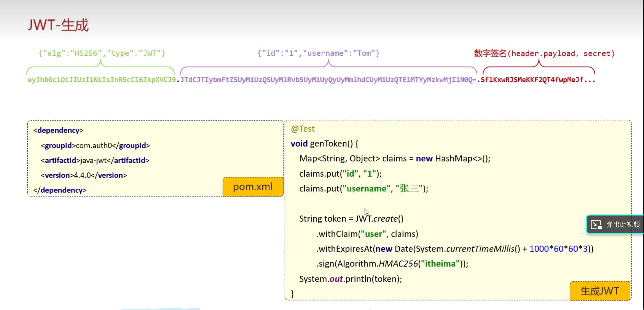Click the version 4.4.0 line

click(x=84, y=175)
